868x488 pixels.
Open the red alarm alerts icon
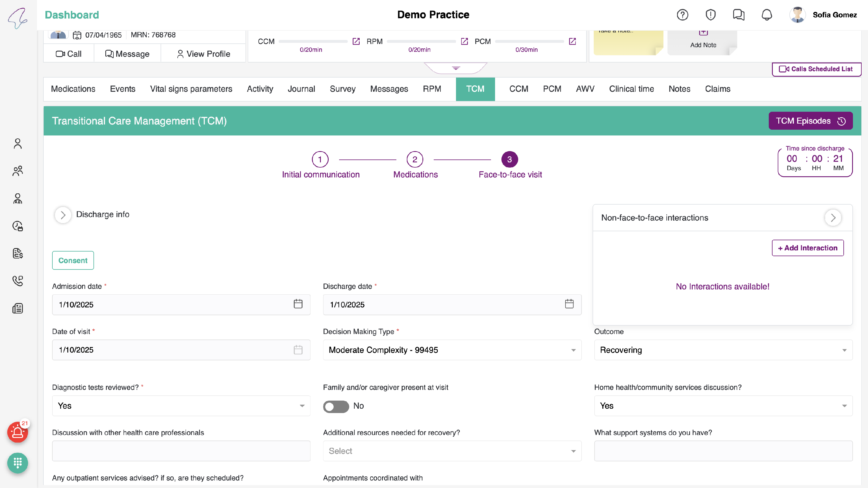(18, 432)
